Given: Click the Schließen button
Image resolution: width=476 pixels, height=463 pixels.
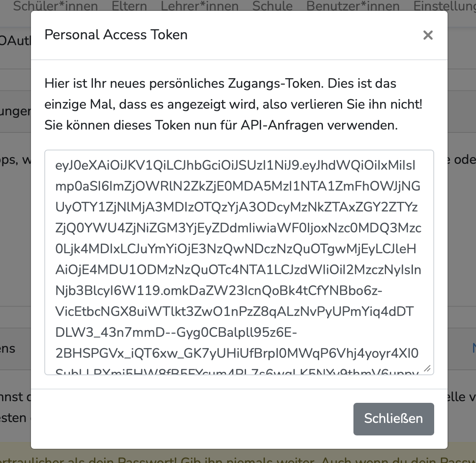Looking at the screenshot, I should tap(393, 419).
